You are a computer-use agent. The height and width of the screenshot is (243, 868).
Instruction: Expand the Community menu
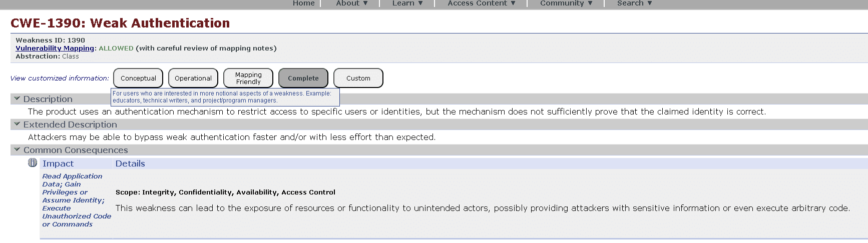566,3
